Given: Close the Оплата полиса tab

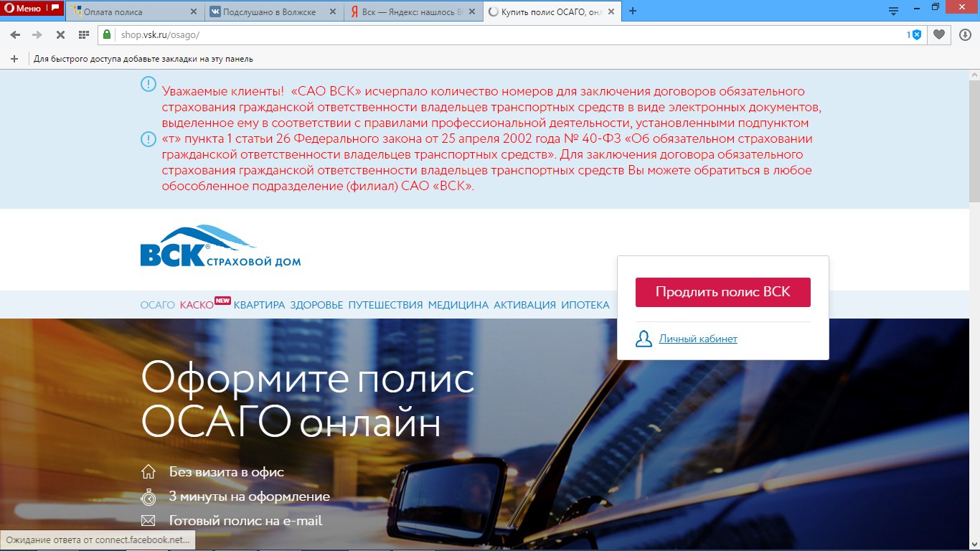Looking at the screenshot, I should click(x=193, y=12).
